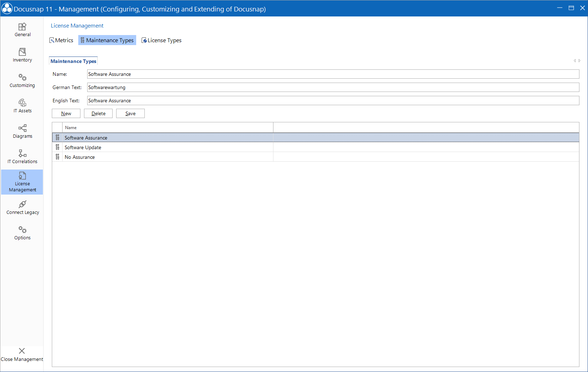The height and width of the screenshot is (372, 588).
Task: Open the Connect Legacy section
Action: pyautogui.click(x=22, y=207)
